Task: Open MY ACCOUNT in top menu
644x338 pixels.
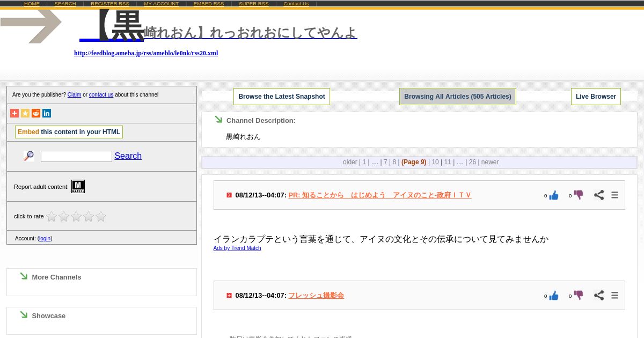Action: [162, 4]
